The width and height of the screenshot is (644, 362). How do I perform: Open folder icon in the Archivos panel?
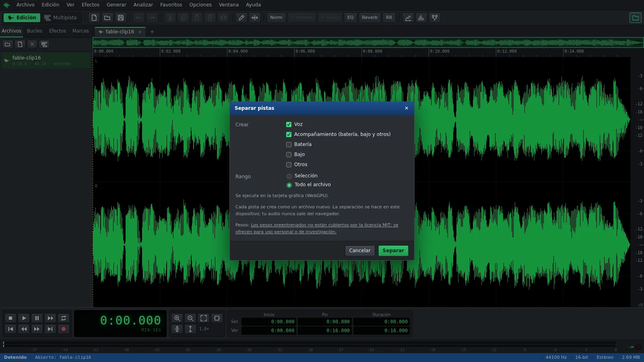point(7,44)
